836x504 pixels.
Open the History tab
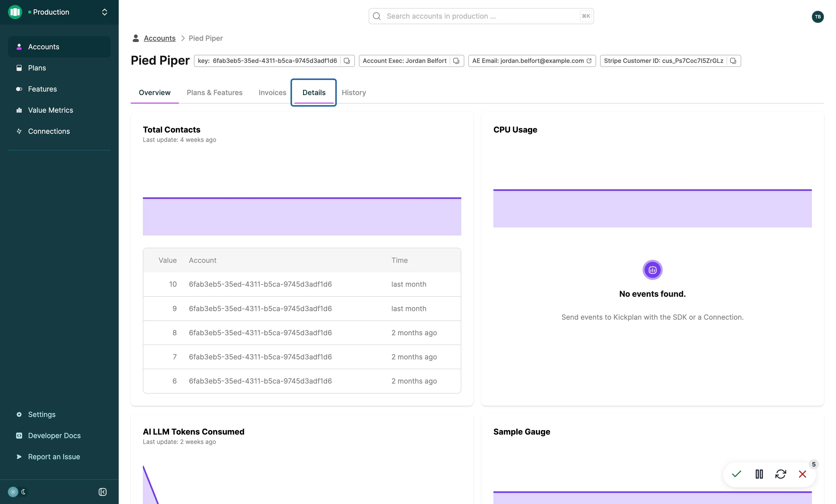354,92
